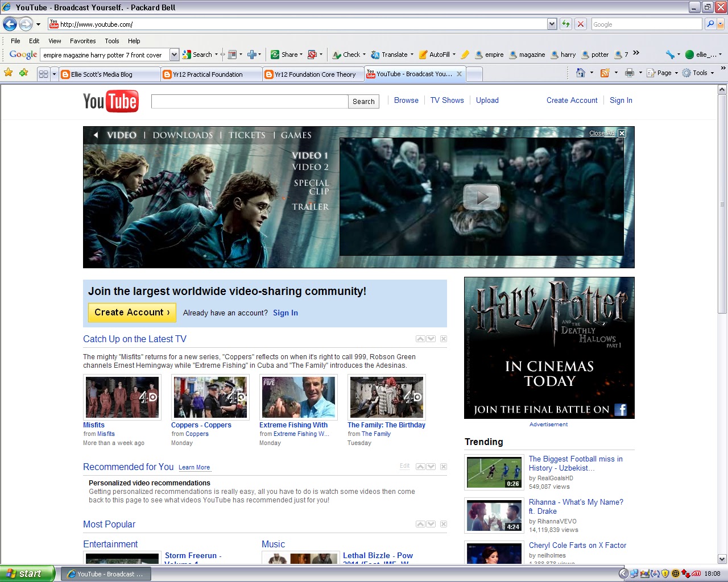Expand Google toolbar overflow chevron

click(x=636, y=53)
